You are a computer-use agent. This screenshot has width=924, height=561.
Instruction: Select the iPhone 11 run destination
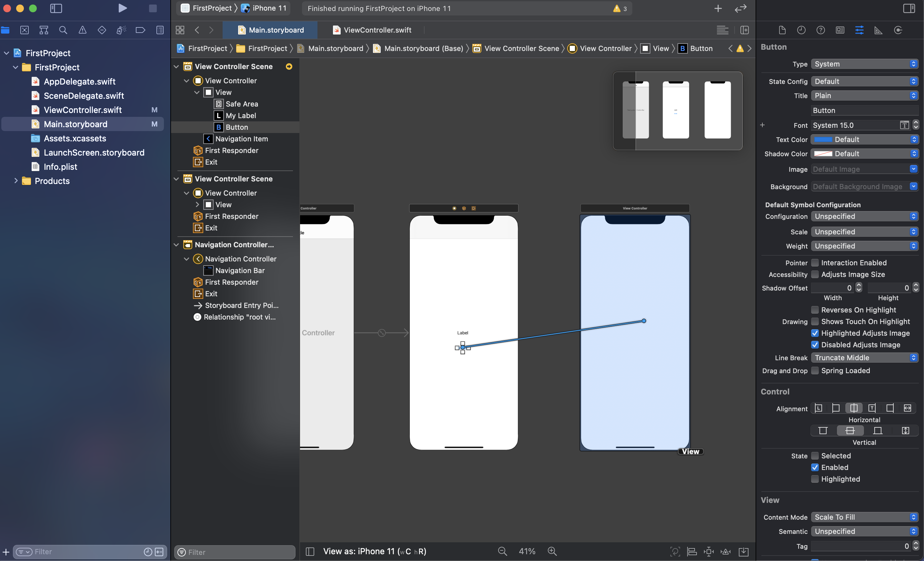[x=264, y=8]
